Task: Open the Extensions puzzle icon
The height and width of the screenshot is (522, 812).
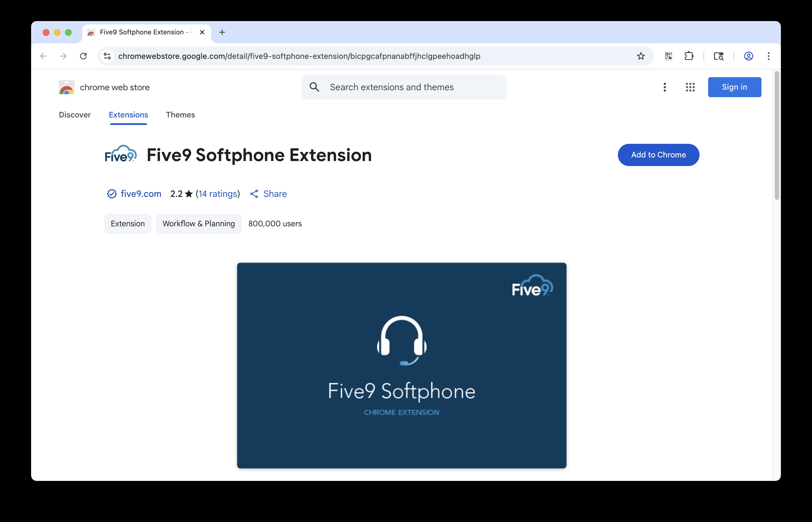Action: pyautogui.click(x=689, y=56)
